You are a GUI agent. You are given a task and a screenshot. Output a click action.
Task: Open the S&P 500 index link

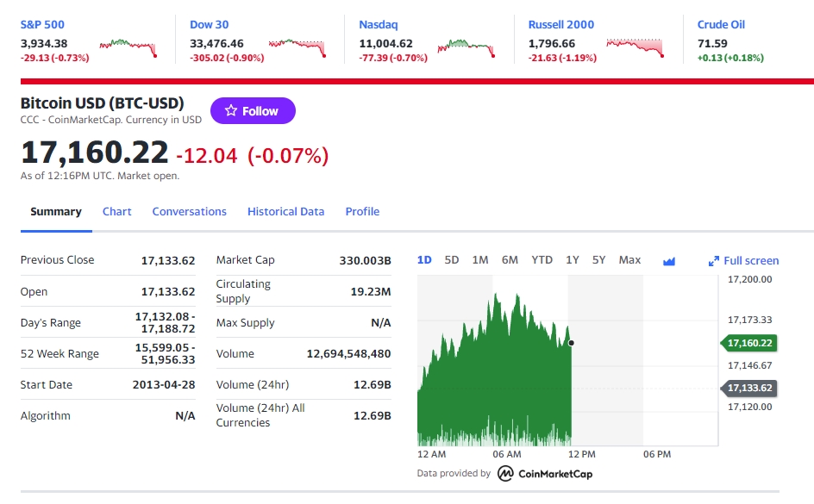pyautogui.click(x=42, y=24)
